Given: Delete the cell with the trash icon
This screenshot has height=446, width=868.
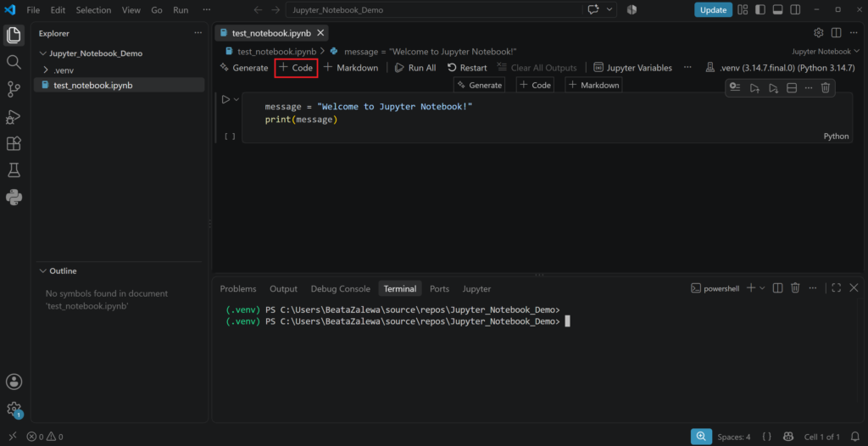Looking at the screenshot, I should 826,87.
